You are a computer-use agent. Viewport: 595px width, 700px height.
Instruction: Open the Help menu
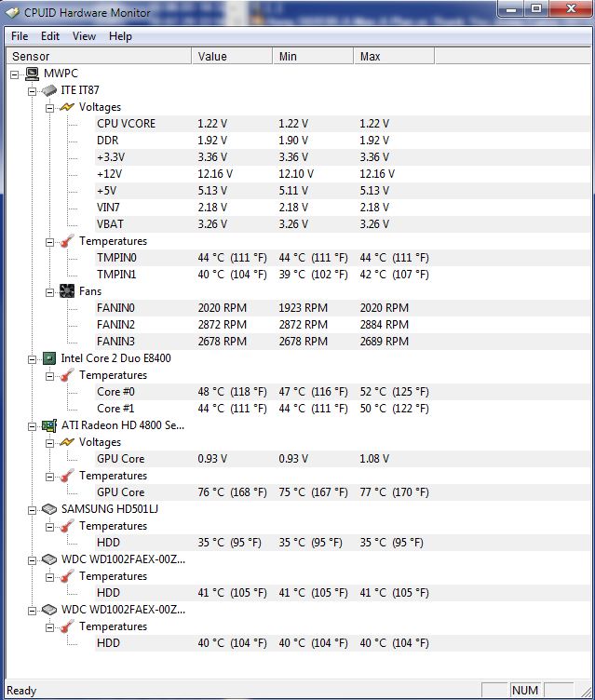pos(120,36)
